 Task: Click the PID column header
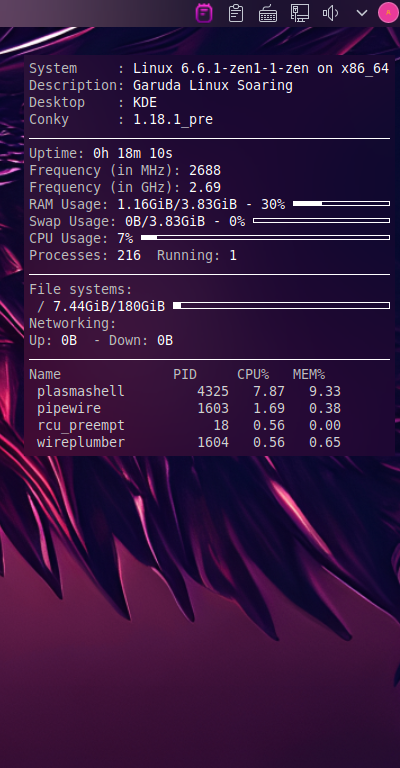pos(185,375)
